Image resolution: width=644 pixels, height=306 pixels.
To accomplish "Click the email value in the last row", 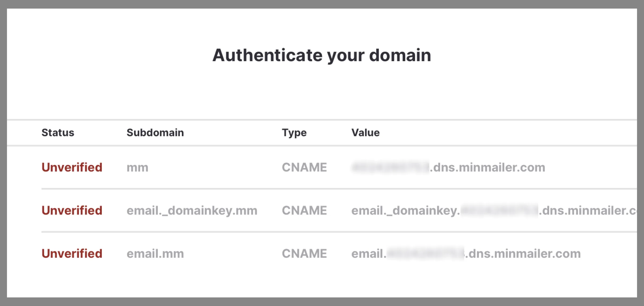I will coord(467,253).
